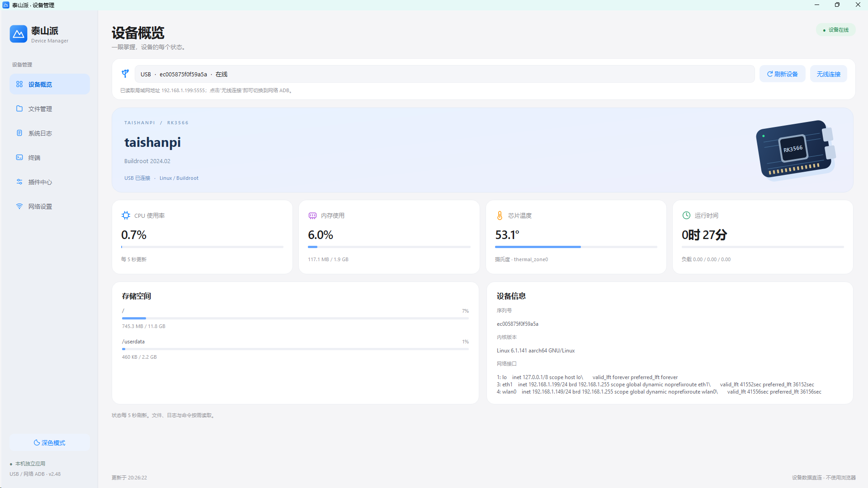
Task: Click the 0时 27分 uptime value
Action: coord(704,235)
